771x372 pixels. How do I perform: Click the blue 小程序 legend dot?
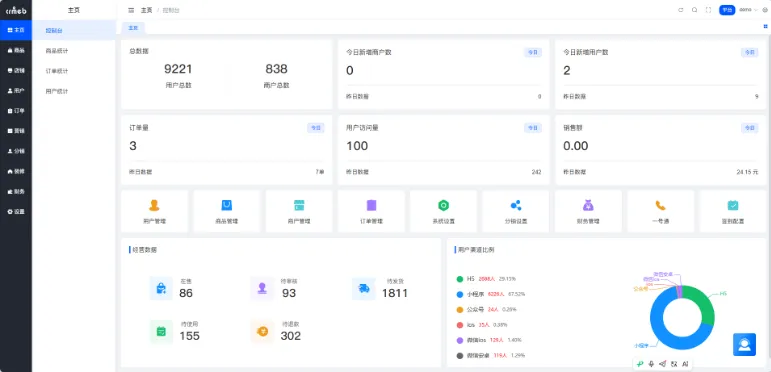tap(460, 294)
